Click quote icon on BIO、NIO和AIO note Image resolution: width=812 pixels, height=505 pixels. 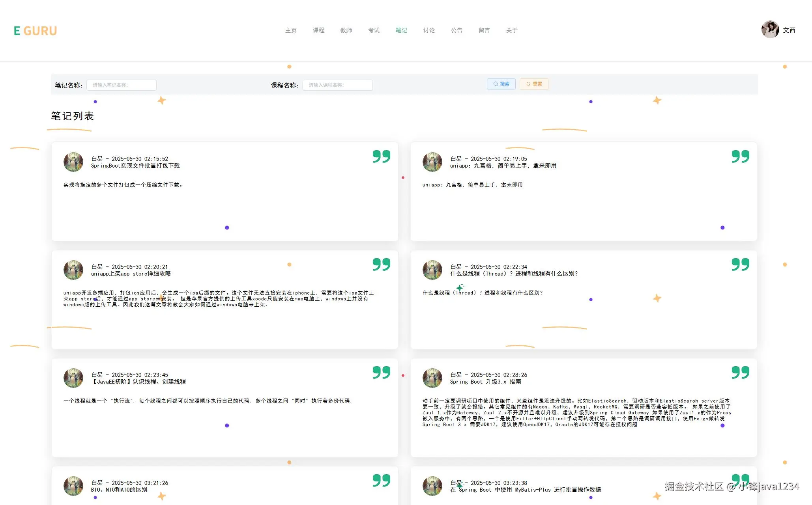[381, 481]
